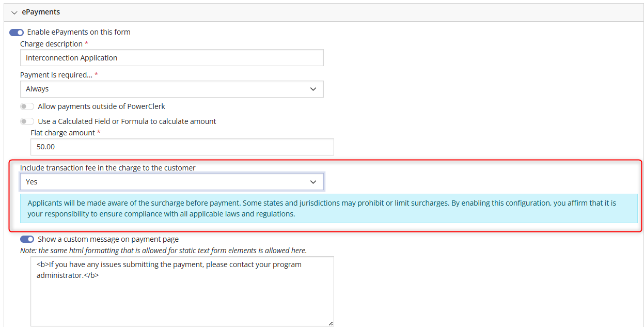644x327 pixels.
Task: Open the transaction fee dropdown showing 'Yes'
Action: [172, 181]
